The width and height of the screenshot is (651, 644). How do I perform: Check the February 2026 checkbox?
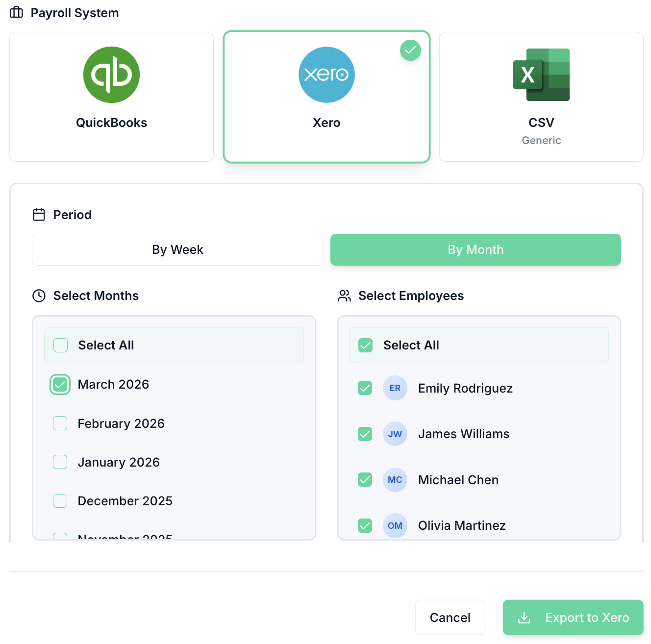click(60, 423)
